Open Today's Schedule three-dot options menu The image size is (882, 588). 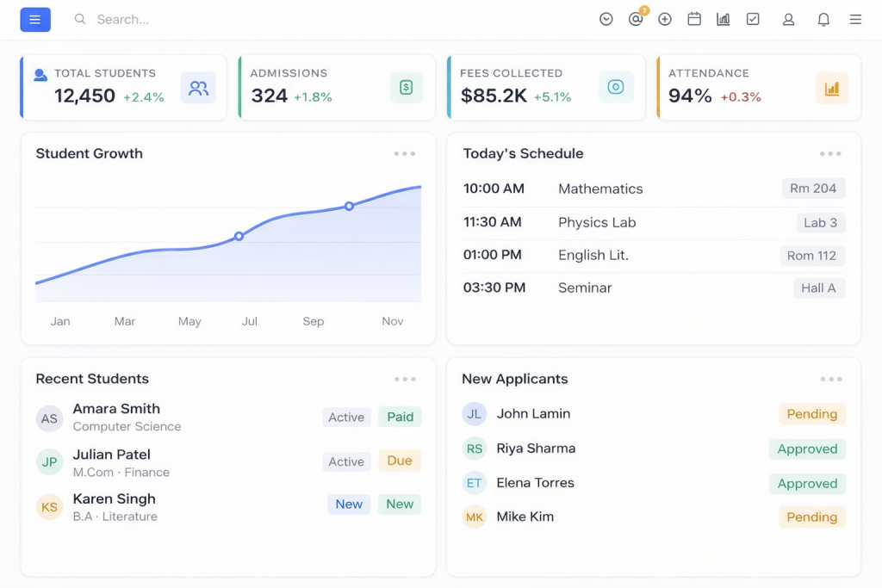tap(830, 153)
